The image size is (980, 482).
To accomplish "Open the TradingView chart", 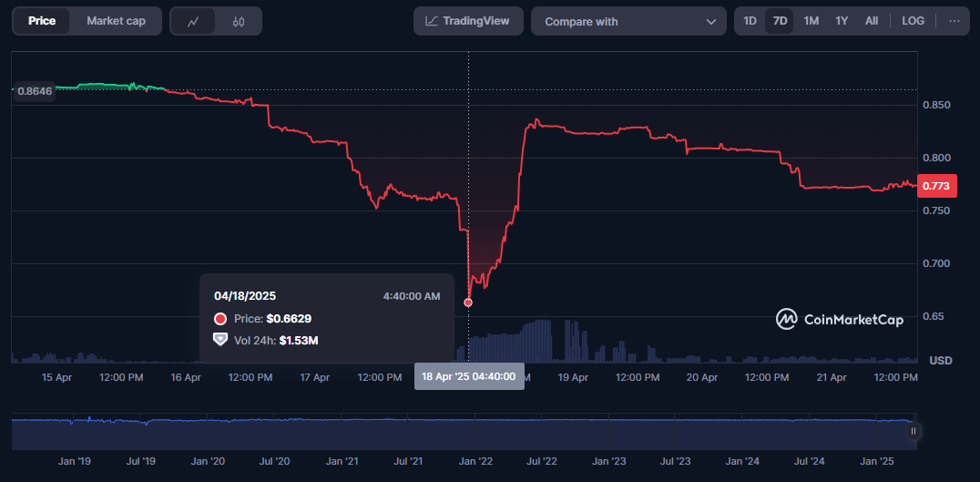I will coord(468,21).
